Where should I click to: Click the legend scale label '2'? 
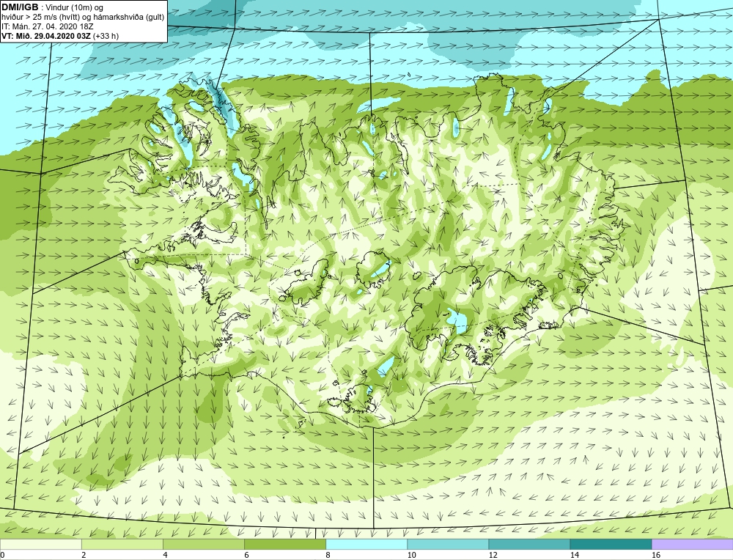pyautogui.click(x=84, y=555)
